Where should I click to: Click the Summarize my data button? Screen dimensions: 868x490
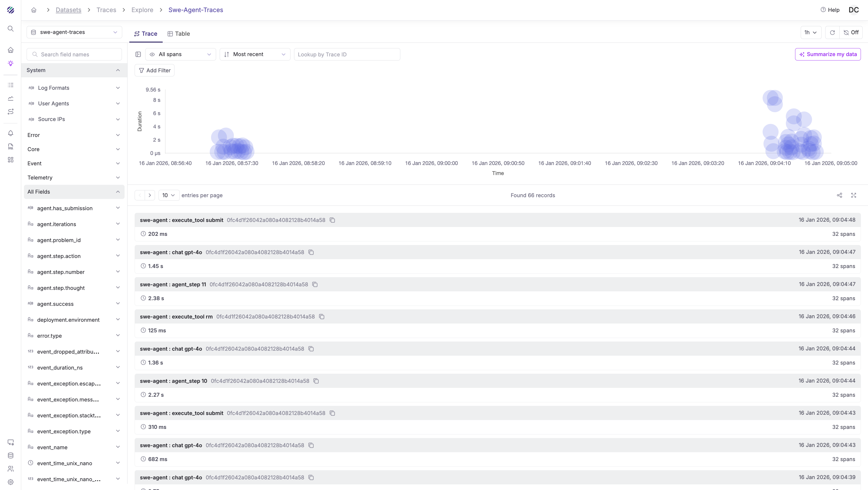(828, 54)
